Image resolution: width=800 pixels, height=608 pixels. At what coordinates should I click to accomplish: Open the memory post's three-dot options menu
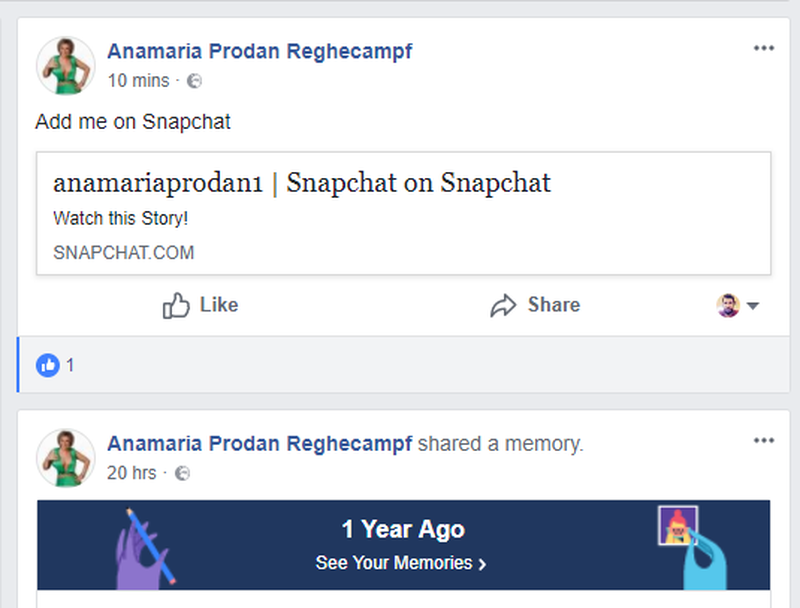764,440
